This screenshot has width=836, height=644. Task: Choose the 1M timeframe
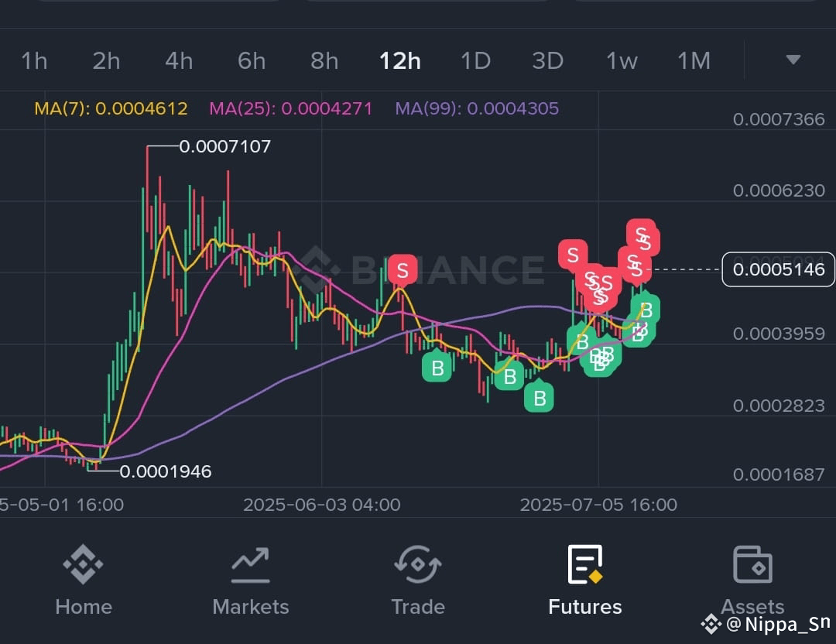coord(694,61)
